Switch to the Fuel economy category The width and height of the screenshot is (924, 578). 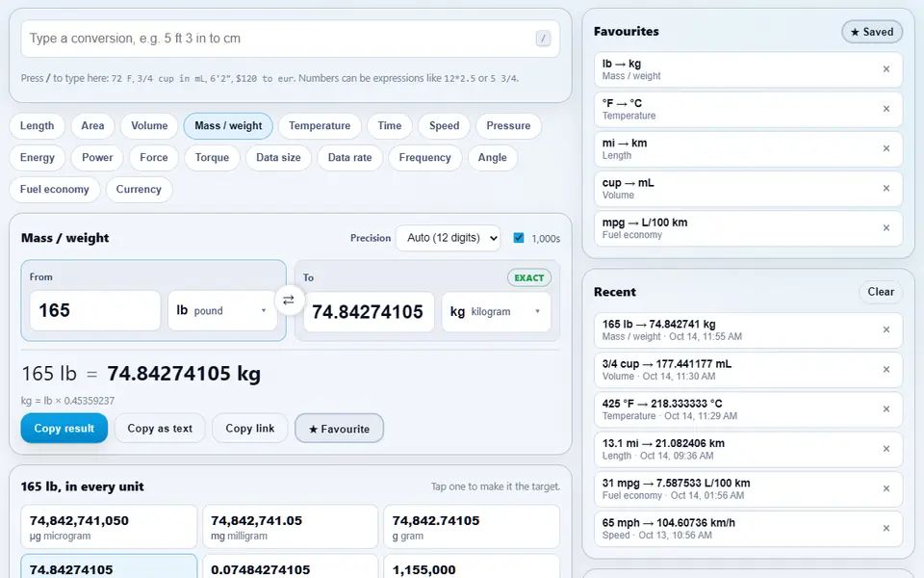pyautogui.click(x=54, y=190)
